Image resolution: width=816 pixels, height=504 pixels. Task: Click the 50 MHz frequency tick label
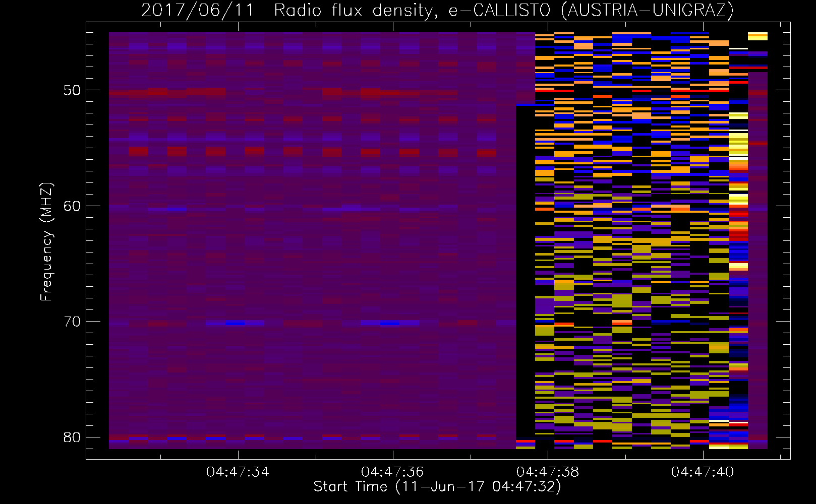72,91
